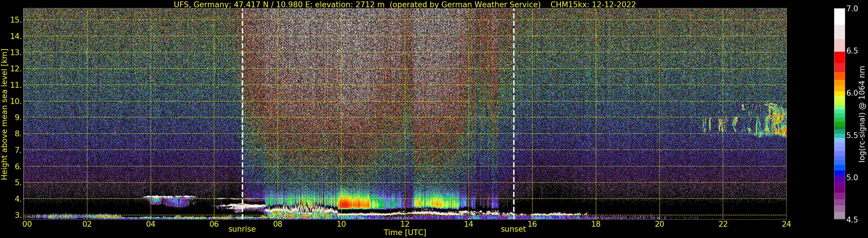Click the colorbar value "6.5"

pyautogui.click(x=852, y=51)
